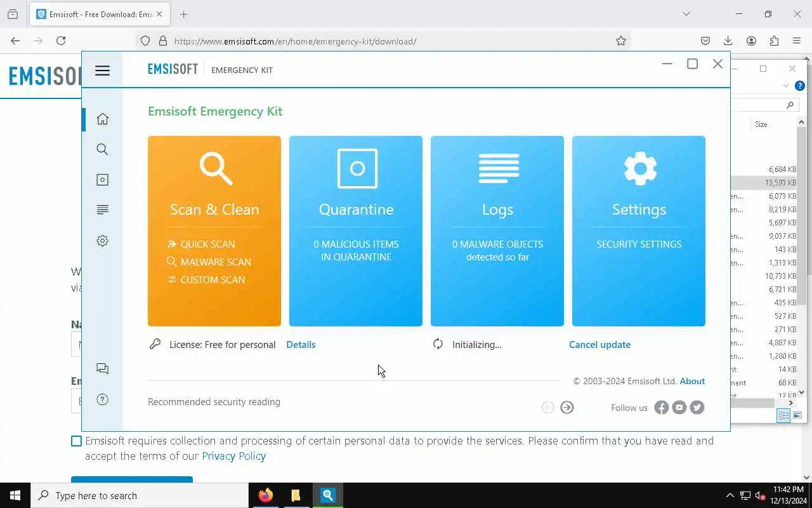The image size is (812, 508).
Task: Save to Pocket icon in Firefox
Action: coord(705,41)
